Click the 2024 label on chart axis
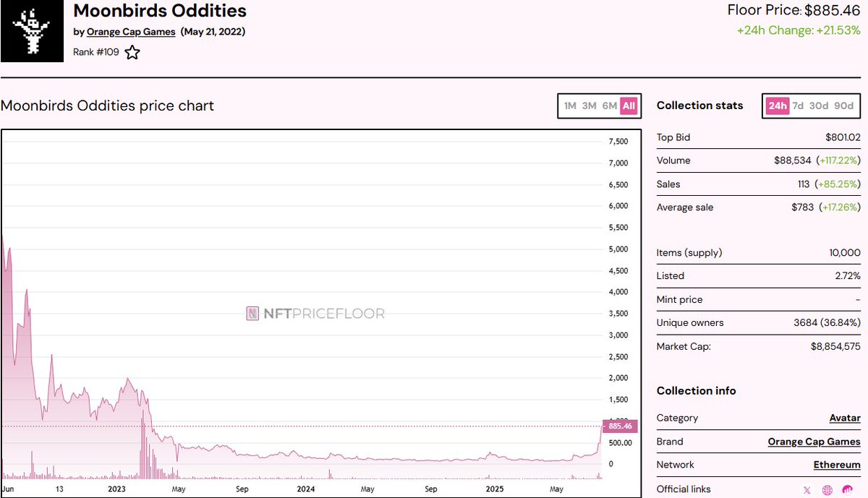The height and width of the screenshot is (498, 868). click(306, 489)
